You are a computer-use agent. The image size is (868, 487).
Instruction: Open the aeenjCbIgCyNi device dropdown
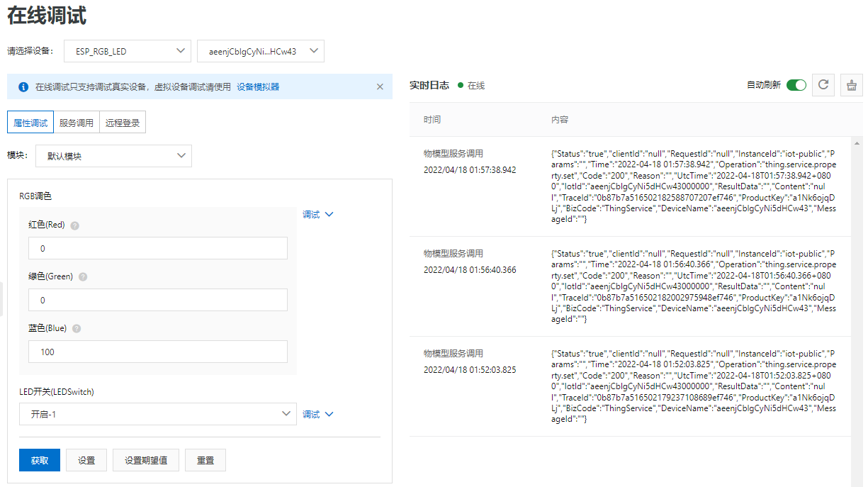[x=261, y=51]
